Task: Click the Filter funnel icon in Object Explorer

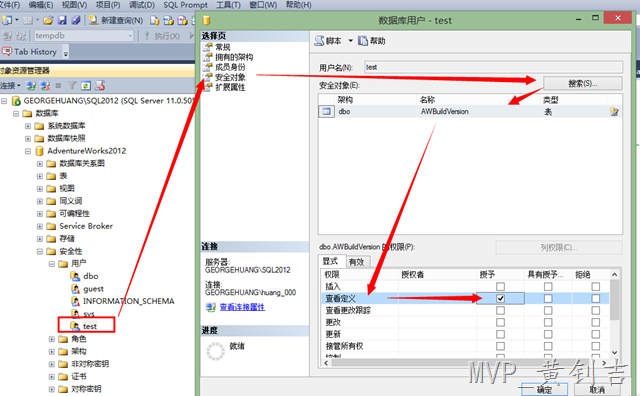Action: point(72,85)
